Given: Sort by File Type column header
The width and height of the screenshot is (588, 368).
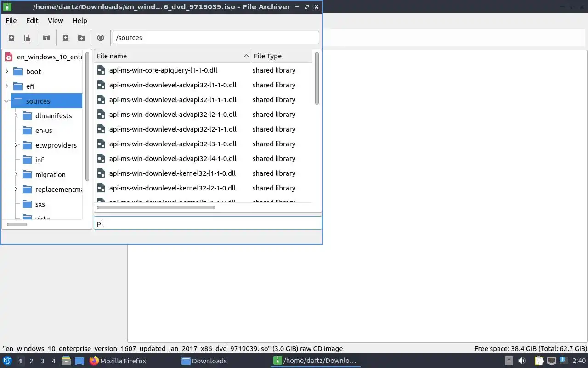Looking at the screenshot, I should (282, 56).
